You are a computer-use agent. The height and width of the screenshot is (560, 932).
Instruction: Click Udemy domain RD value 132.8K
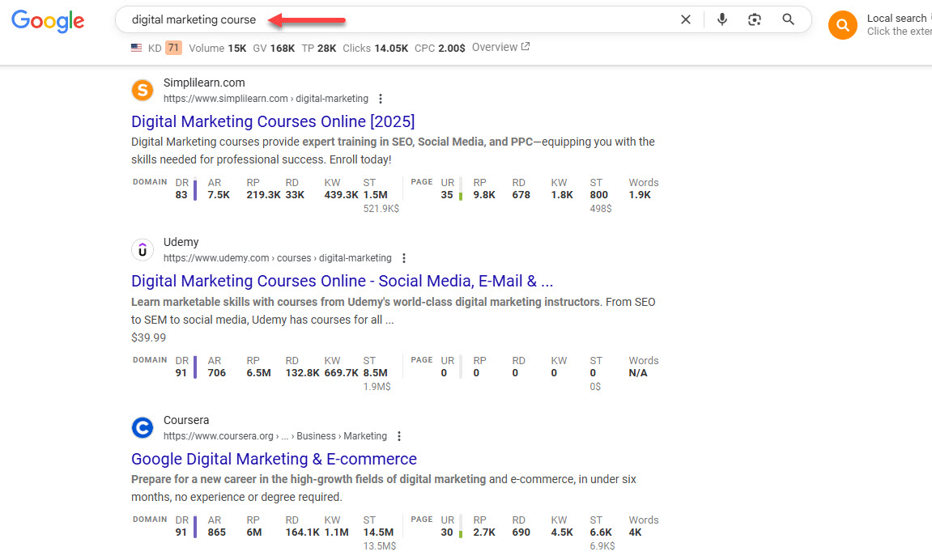point(303,373)
